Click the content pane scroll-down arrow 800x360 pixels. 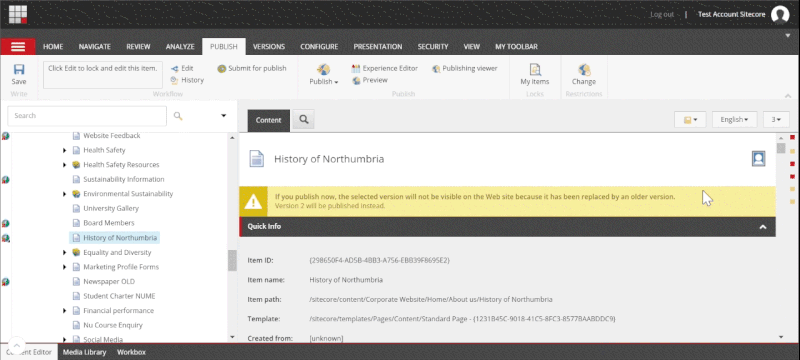[x=781, y=337]
